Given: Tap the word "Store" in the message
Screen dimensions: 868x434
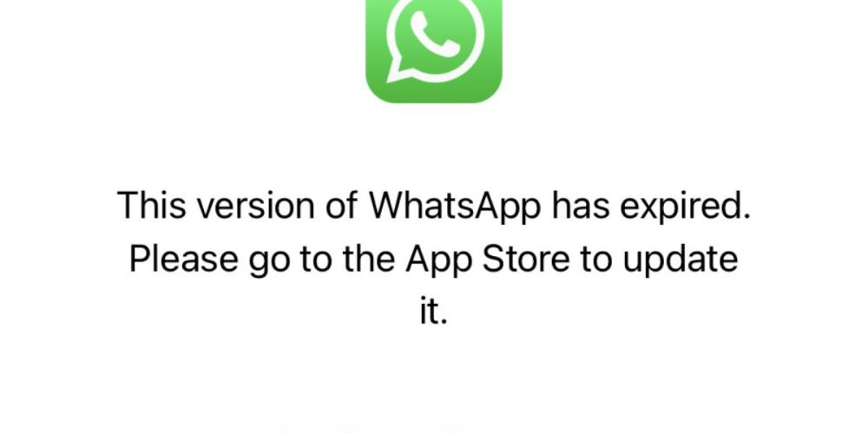Looking at the screenshot, I should click(526, 259).
